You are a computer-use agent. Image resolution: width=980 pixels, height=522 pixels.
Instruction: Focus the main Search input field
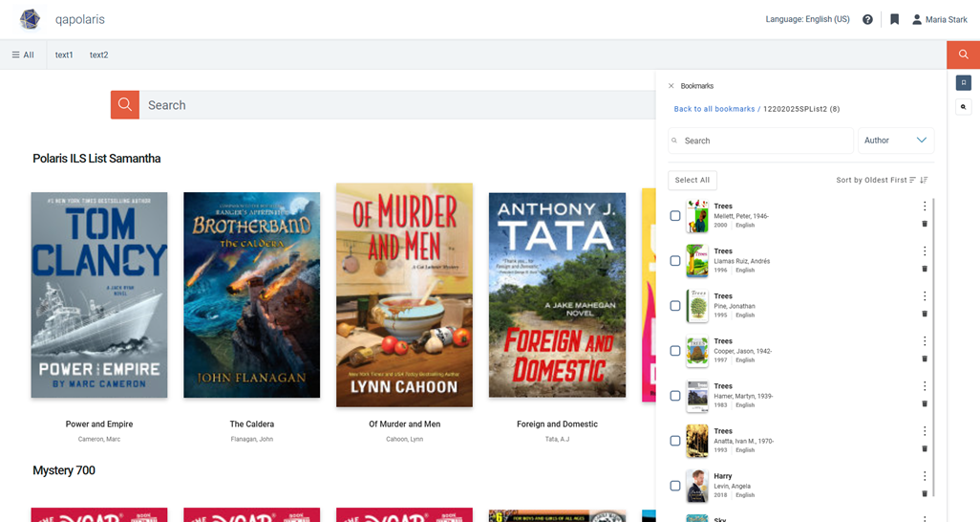coord(397,105)
